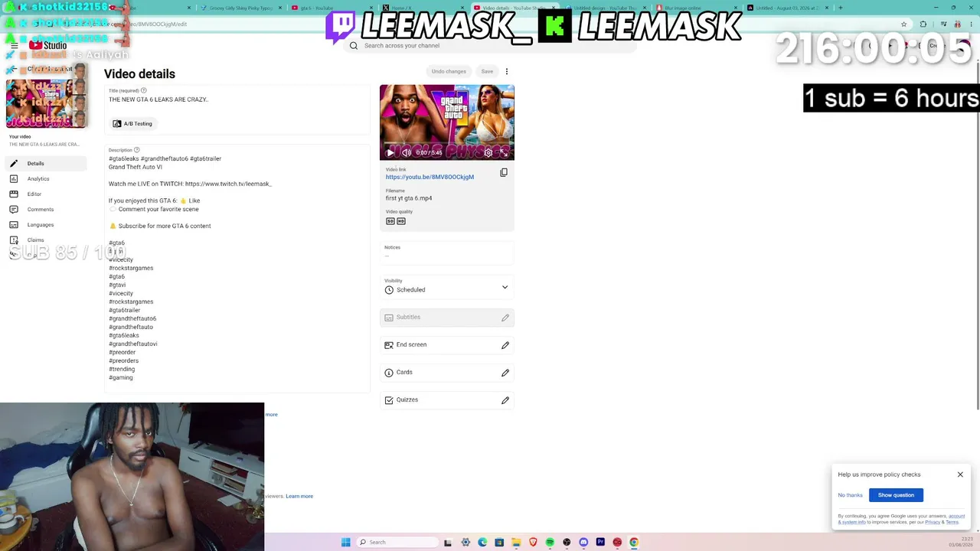Open Comments in the sidebar

[x=47, y=209]
